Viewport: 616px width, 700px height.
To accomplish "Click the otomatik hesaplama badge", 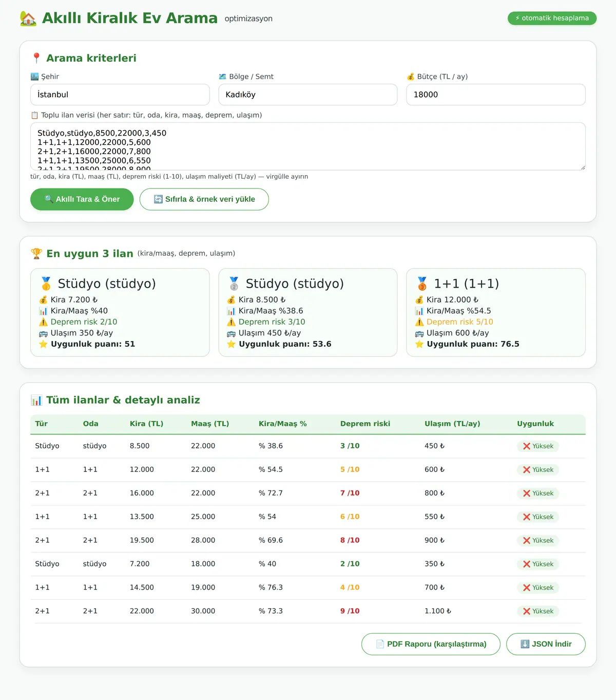I will point(552,18).
